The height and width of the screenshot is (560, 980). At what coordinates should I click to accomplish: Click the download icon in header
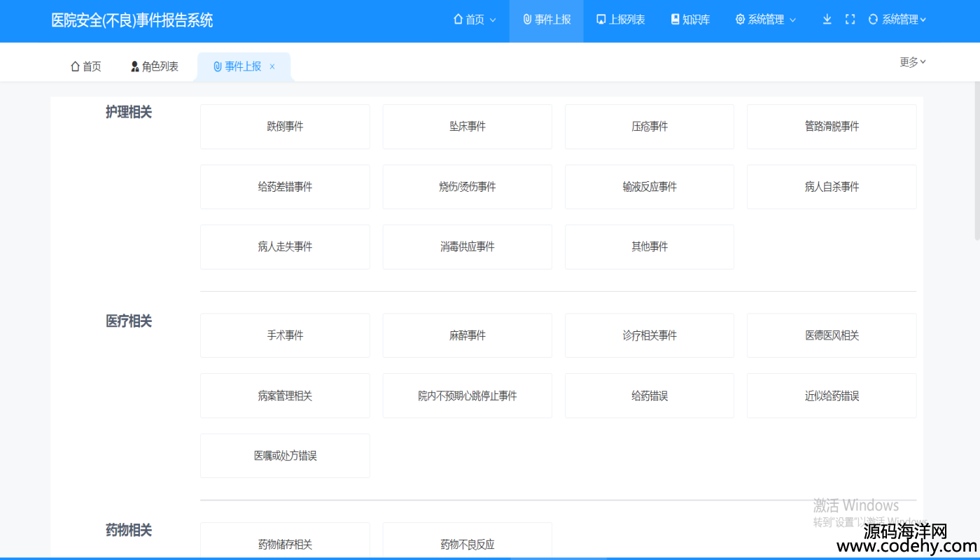click(827, 20)
